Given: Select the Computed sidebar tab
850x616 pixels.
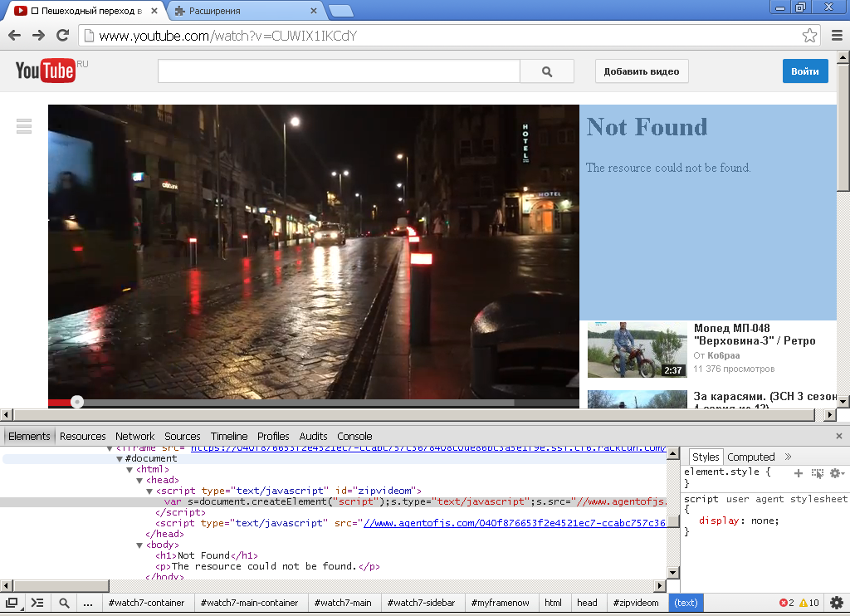Looking at the screenshot, I should [x=750, y=457].
